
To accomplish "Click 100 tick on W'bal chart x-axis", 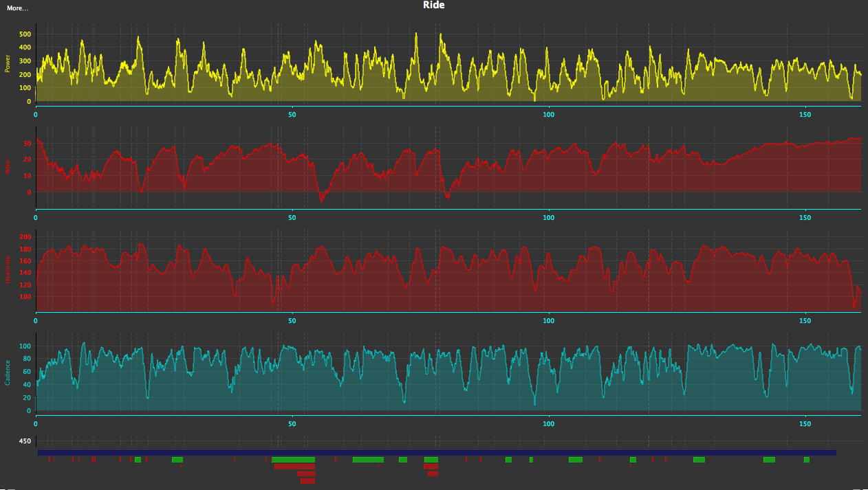I will tap(548, 218).
